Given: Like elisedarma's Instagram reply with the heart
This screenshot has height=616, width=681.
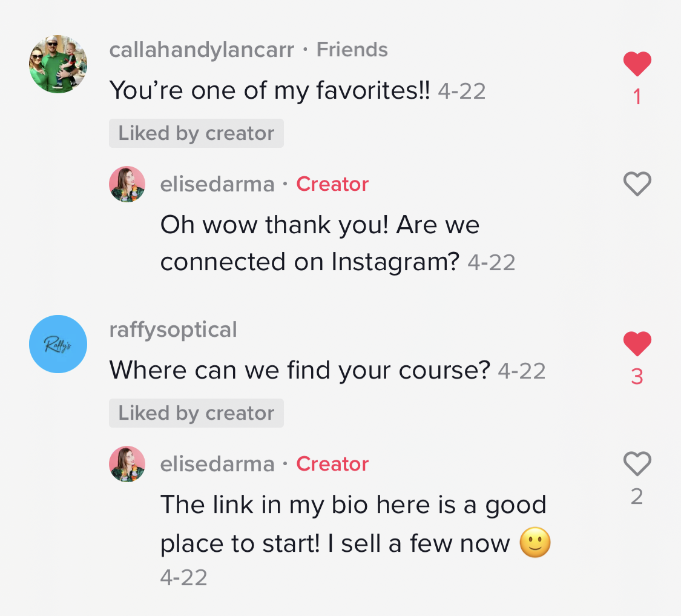Looking at the screenshot, I should point(637,184).
